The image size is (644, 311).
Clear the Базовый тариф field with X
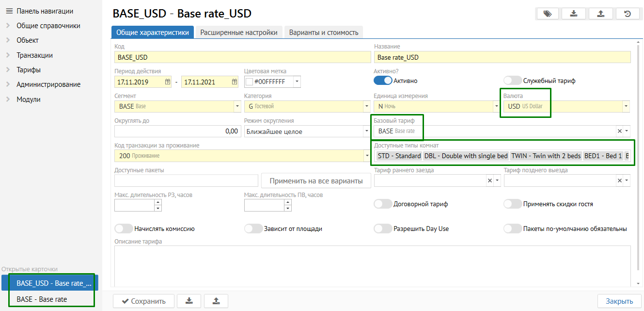[x=619, y=131]
